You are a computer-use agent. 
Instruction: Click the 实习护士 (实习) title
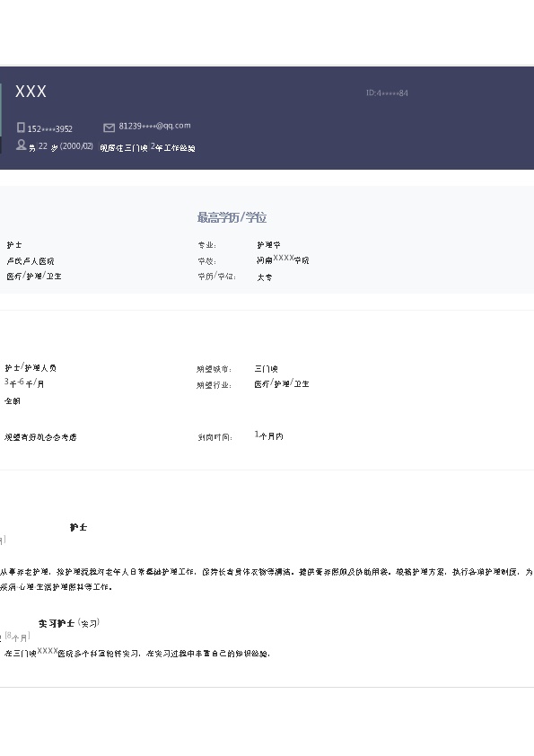tap(69, 623)
